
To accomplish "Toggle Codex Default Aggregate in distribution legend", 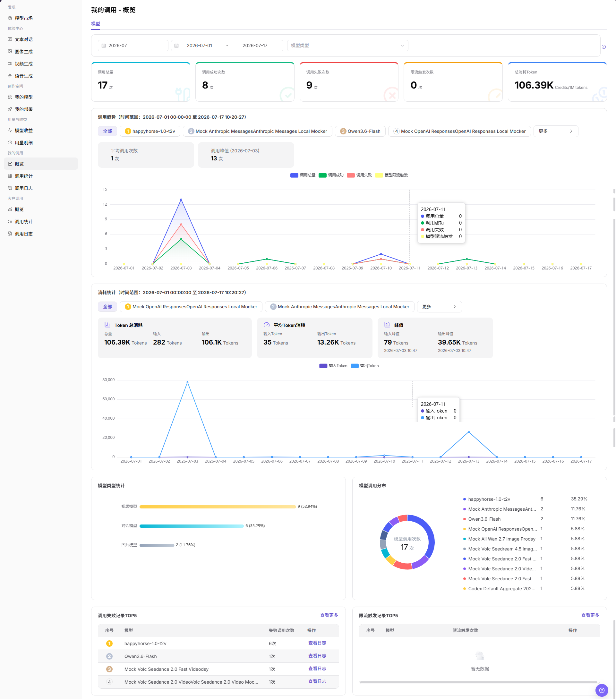I will point(499,589).
